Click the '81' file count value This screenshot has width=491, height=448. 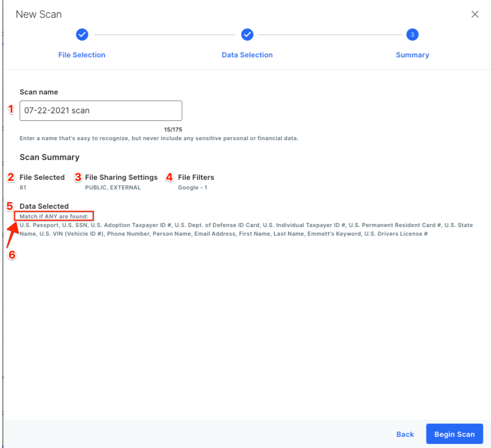click(23, 187)
